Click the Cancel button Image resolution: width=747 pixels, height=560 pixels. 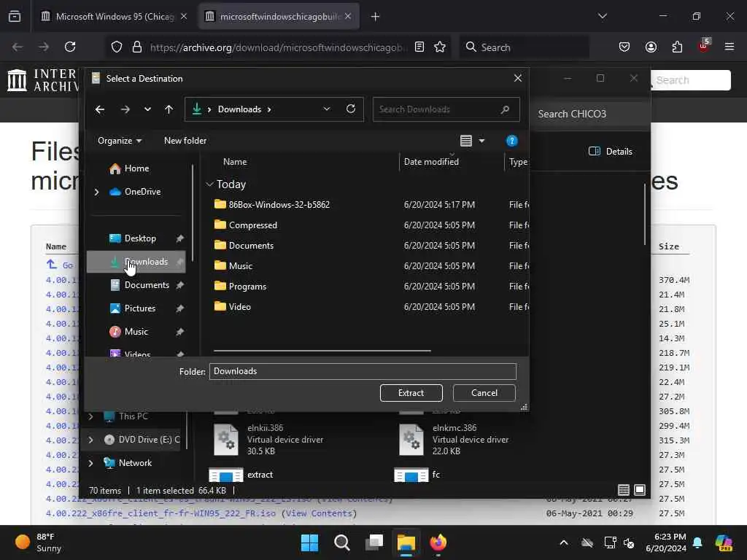[484, 393]
